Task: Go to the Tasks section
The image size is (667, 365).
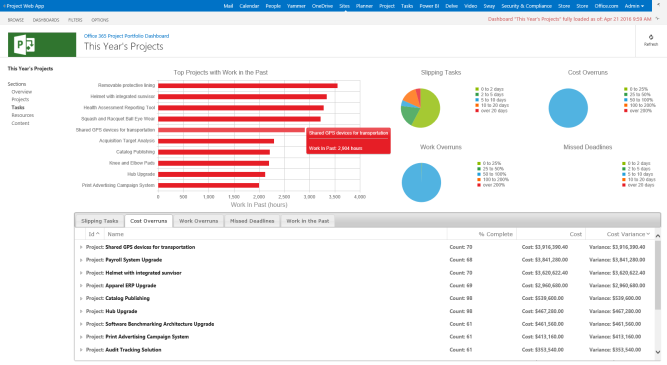Action: click(x=18, y=108)
